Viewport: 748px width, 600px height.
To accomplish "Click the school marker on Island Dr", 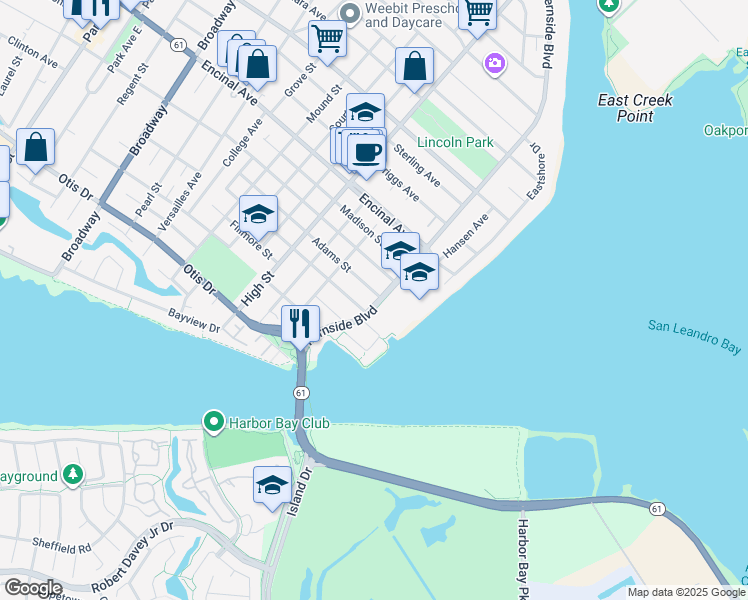I will pyautogui.click(x=272, y=486).
